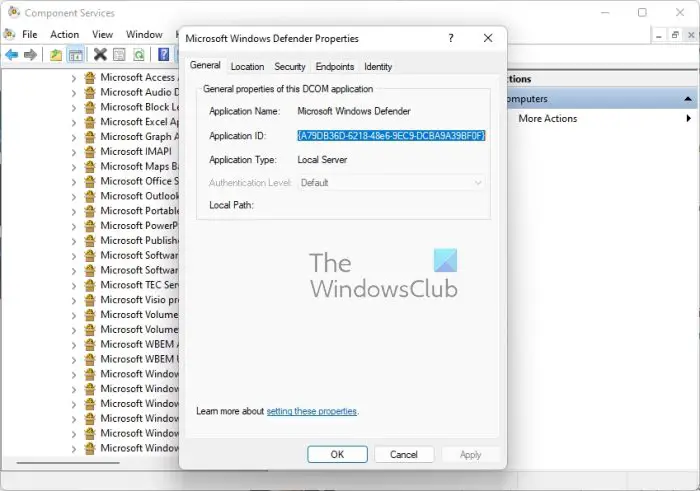Toggle the Show/Hide Console Tree icon
Image resolution: width=700 pixels, height=491 pixels.
click(75, 55)
